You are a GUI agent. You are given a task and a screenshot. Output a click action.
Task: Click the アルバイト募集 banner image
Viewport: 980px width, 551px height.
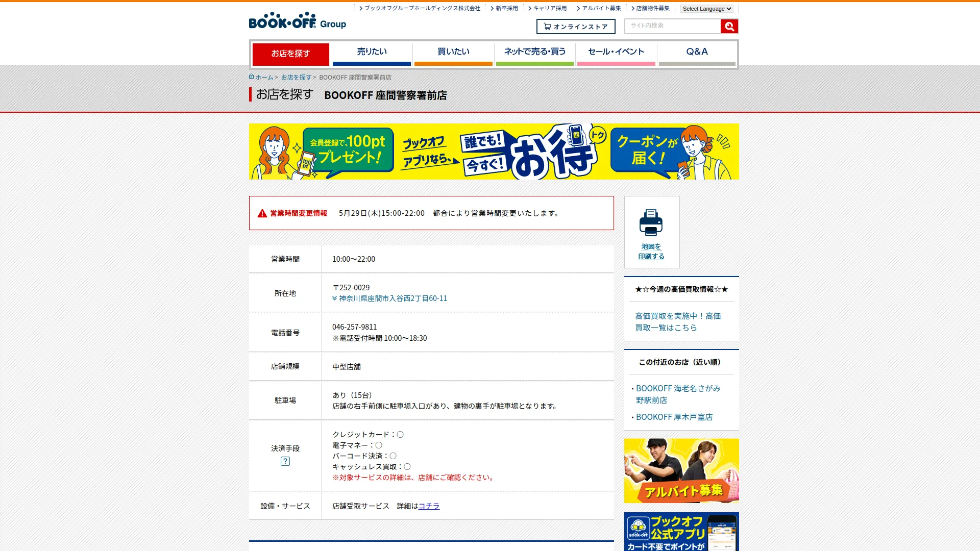(x=681, y=471)
